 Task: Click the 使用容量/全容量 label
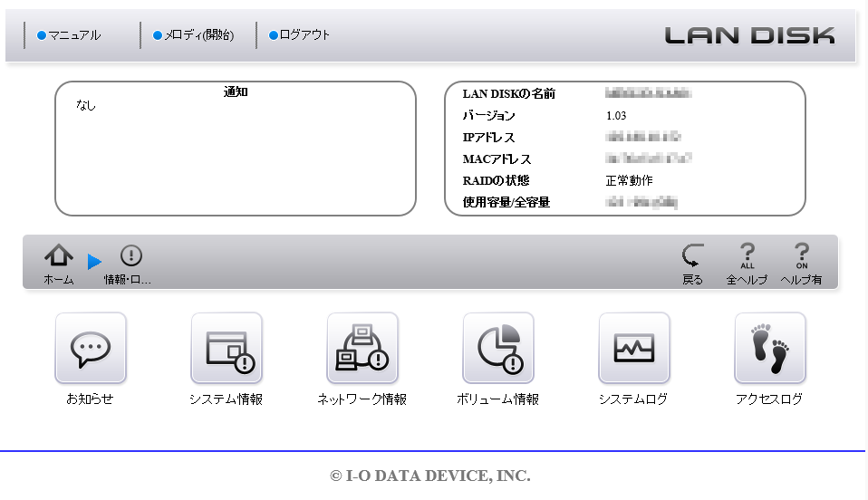click(506, 202)
